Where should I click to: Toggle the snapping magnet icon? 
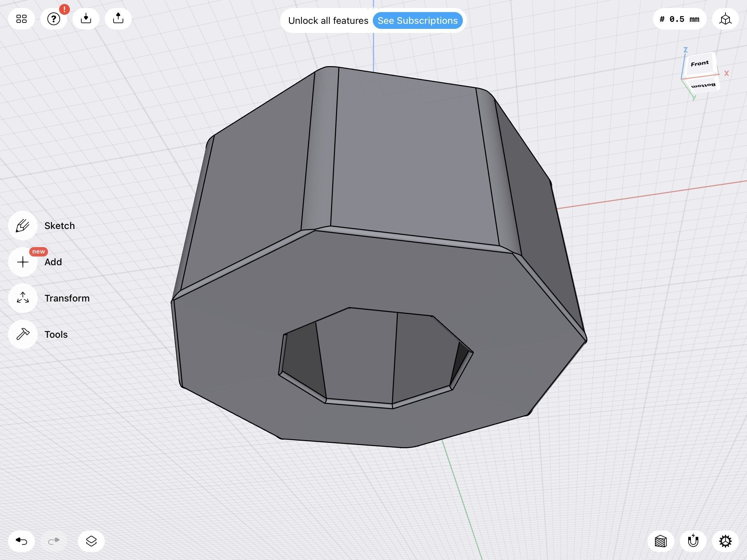(x=693, y=541)
